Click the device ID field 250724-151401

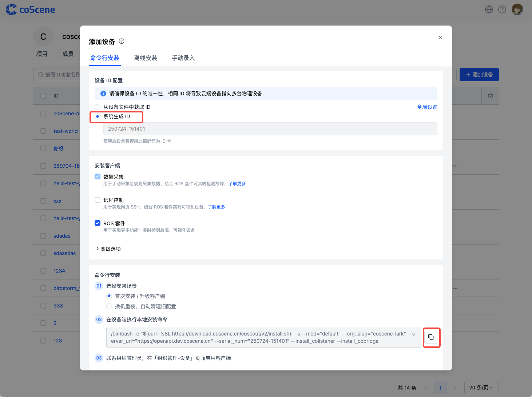click(x=270, y=129)
